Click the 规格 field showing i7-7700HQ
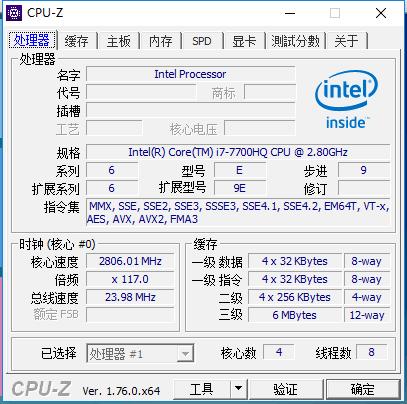This screenshot has width=407, height=404. [x=238, y=152]
